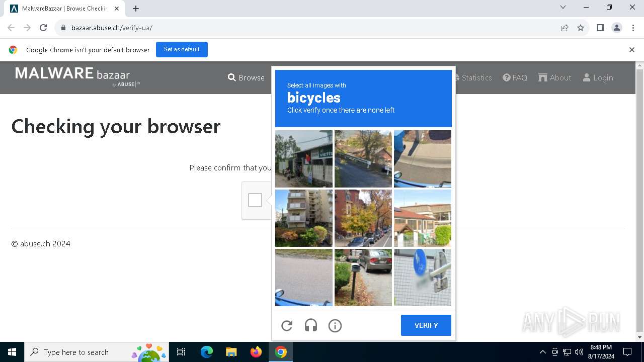Open the tab search dropdown arrow
Viewport: 644px width, 362px height.
[563, 7]
